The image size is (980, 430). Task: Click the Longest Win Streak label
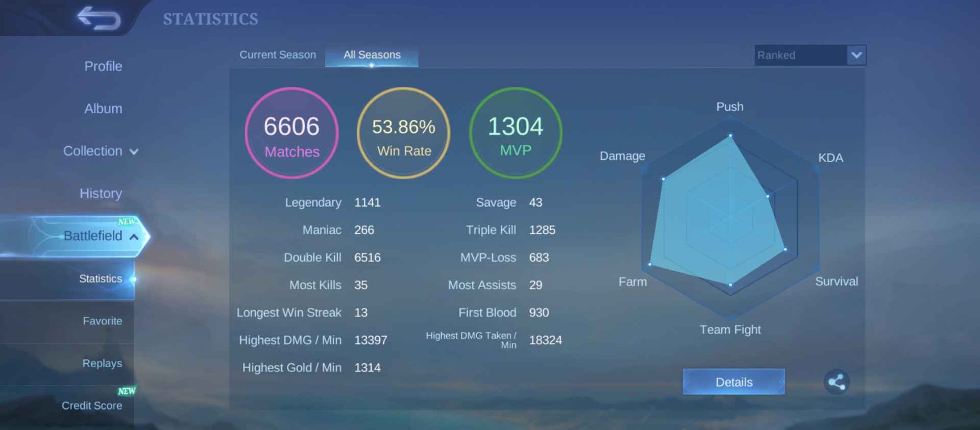click(289, 313)
